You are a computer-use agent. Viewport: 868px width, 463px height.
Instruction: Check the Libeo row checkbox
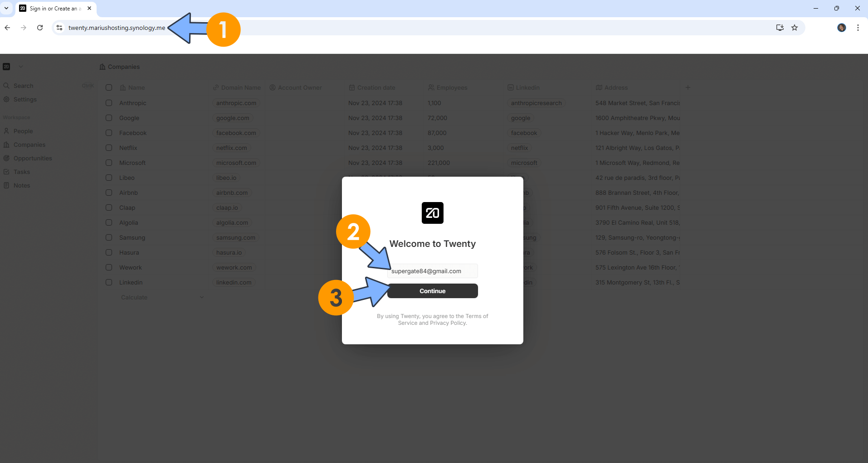pos(109,178)
